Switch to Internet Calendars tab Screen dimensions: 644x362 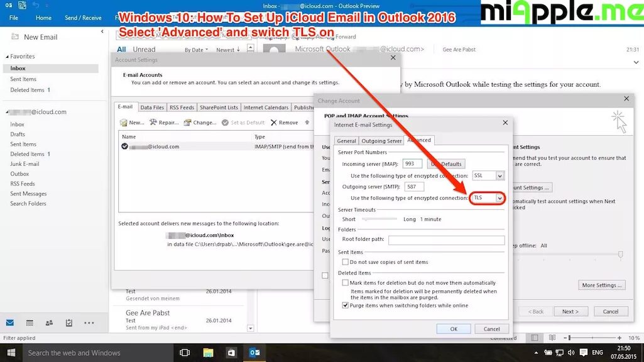pos(266,107)
